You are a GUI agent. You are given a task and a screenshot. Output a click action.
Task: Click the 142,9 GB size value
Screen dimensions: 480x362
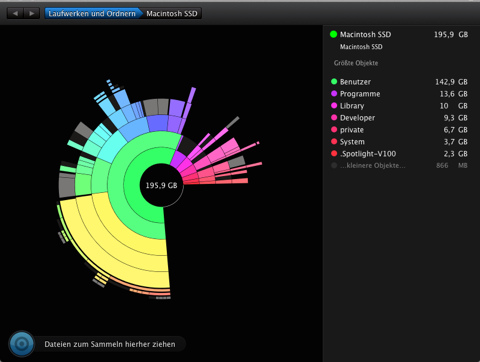[x=451, y=82]
